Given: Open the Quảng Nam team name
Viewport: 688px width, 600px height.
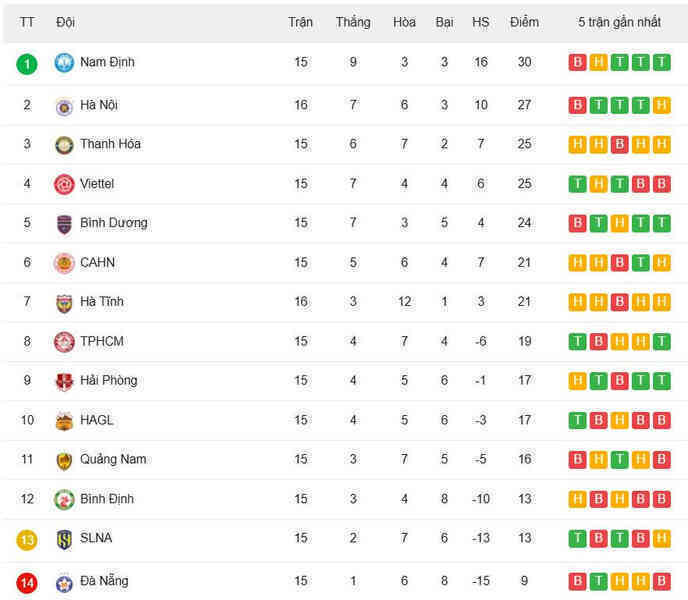Looking at the screenshot, I should pyautogui.click(x=113, y=459).
